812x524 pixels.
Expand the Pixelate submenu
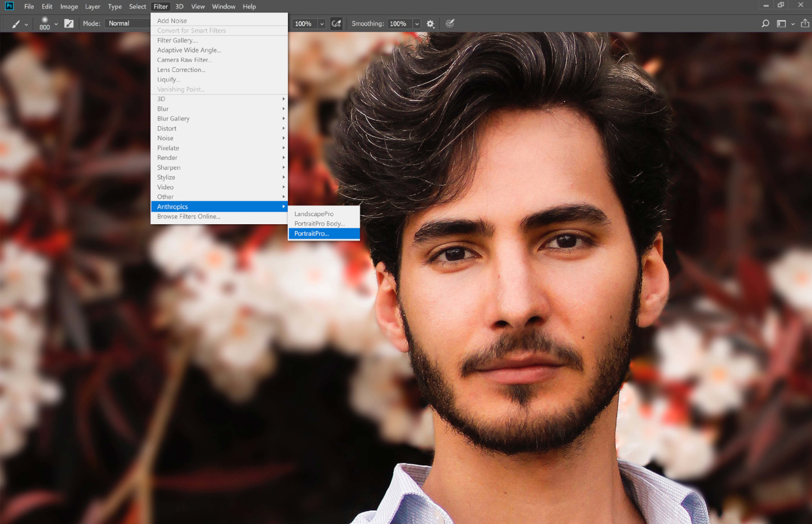(219, 148)
